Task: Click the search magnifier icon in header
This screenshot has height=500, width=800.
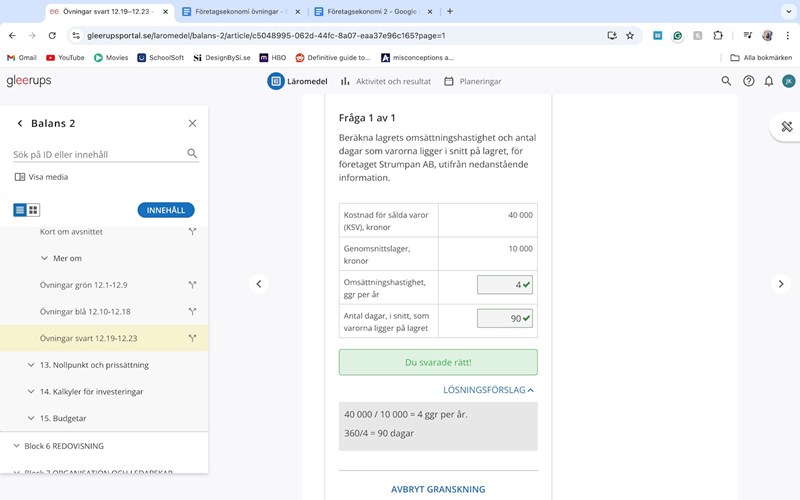Action: (727, 81)
